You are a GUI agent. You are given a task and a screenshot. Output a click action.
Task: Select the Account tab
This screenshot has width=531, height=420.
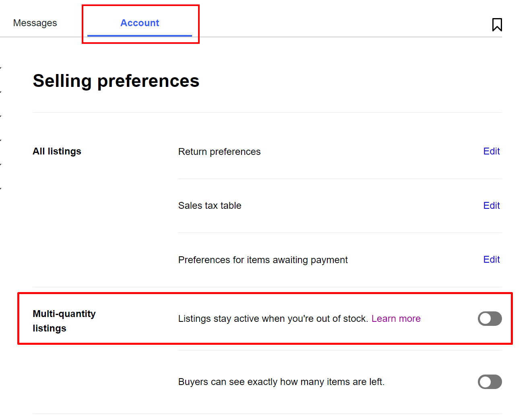point(140,23)
